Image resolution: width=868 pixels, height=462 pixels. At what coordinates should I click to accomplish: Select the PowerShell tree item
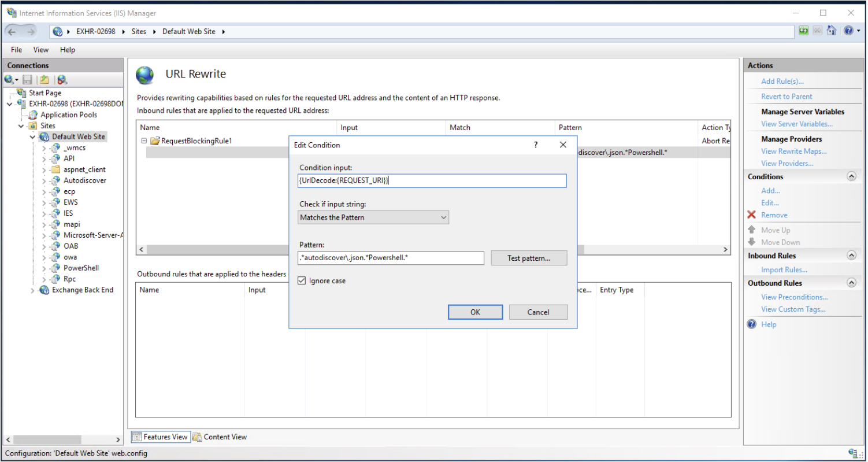coord(81,268)
